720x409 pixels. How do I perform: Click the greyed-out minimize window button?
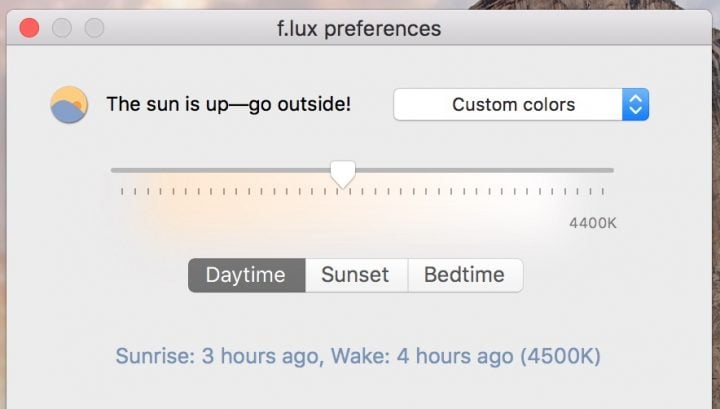click(62, 28)
